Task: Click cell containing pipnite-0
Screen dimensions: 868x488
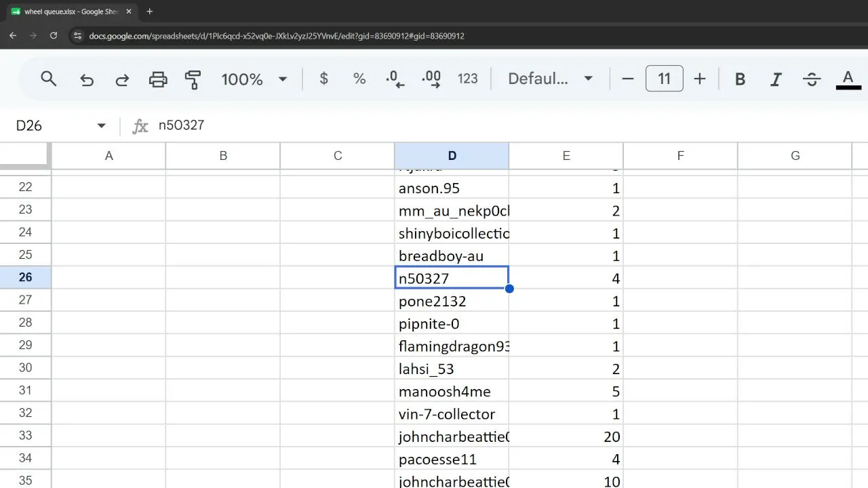Action: pos(452,323)
